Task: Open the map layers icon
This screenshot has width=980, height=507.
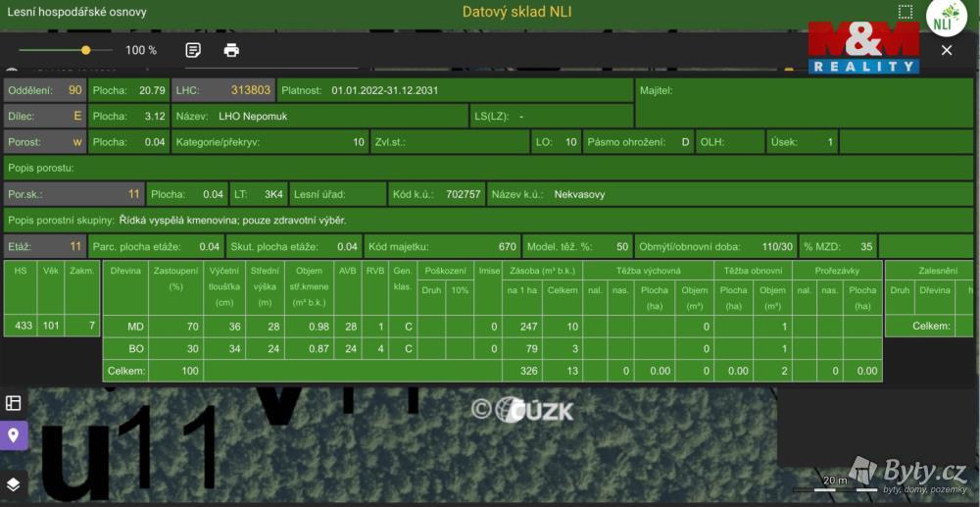Action: click(13, 483)
